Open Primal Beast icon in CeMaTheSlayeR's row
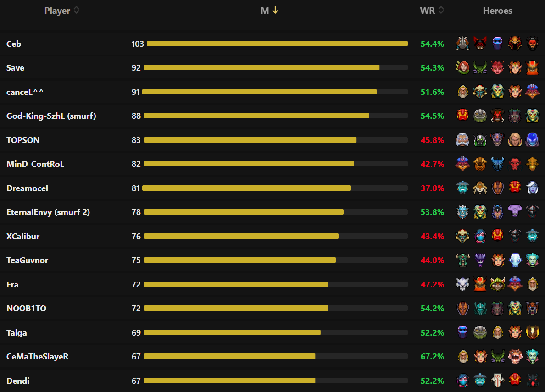545x392 pixels. click(x=515, y=356)
